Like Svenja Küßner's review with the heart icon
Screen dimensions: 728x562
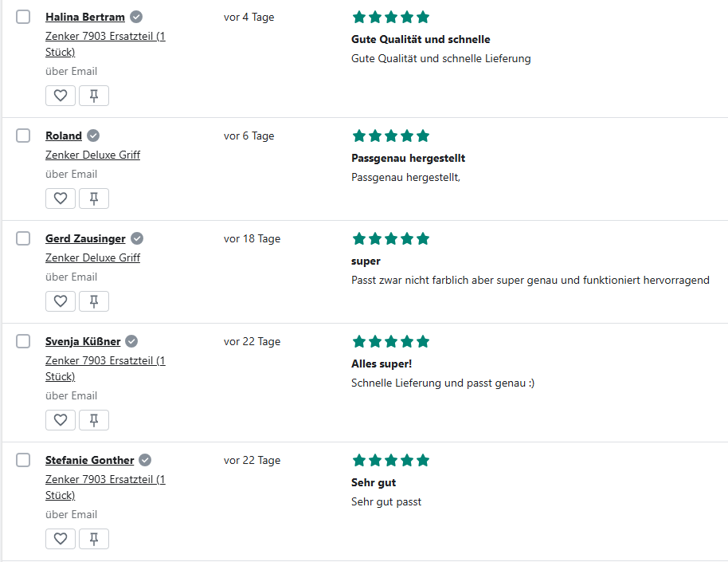point(61,420)
